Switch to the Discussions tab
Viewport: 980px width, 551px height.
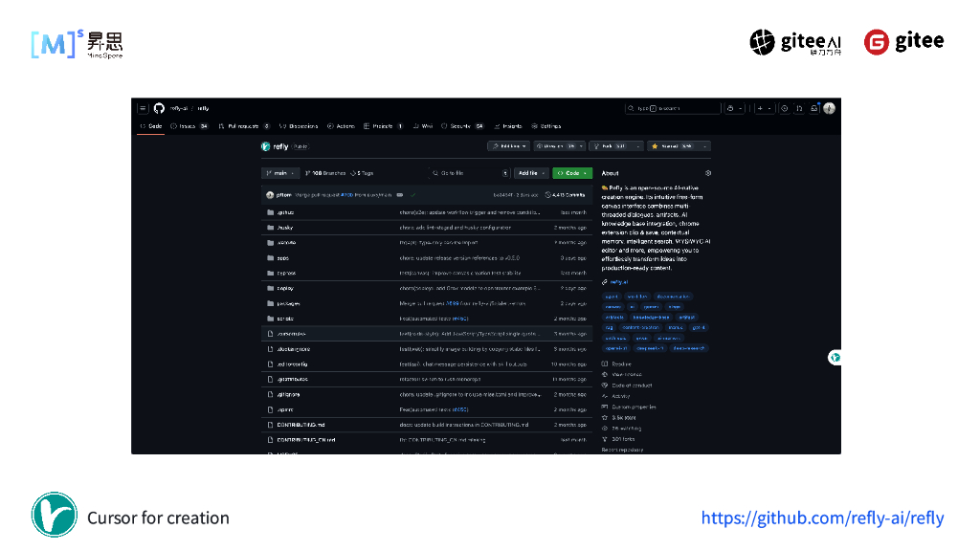299,126
